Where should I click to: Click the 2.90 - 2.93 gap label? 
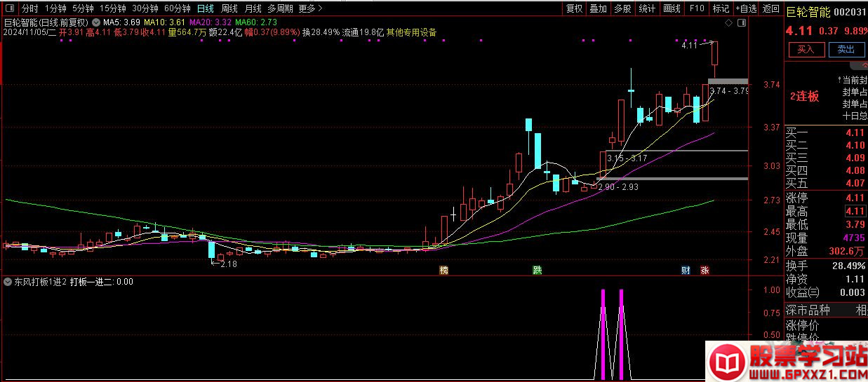pos(618,187)
